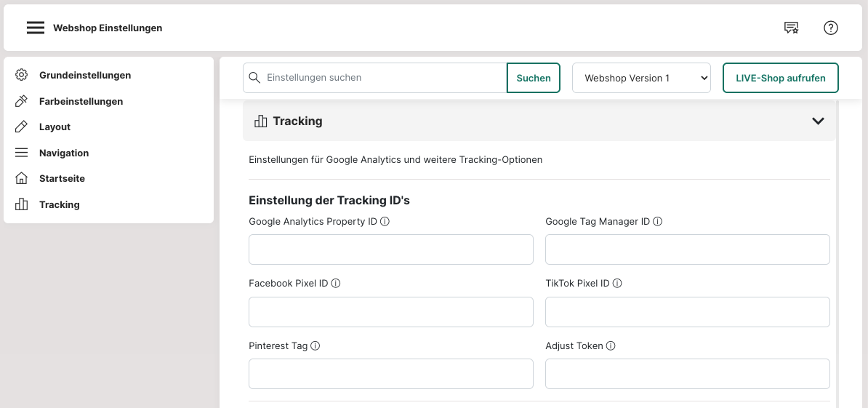Viewport: 868px width, 408px height.
Task: Click the Pinterest Tag info icon
Action: [316, 346]
